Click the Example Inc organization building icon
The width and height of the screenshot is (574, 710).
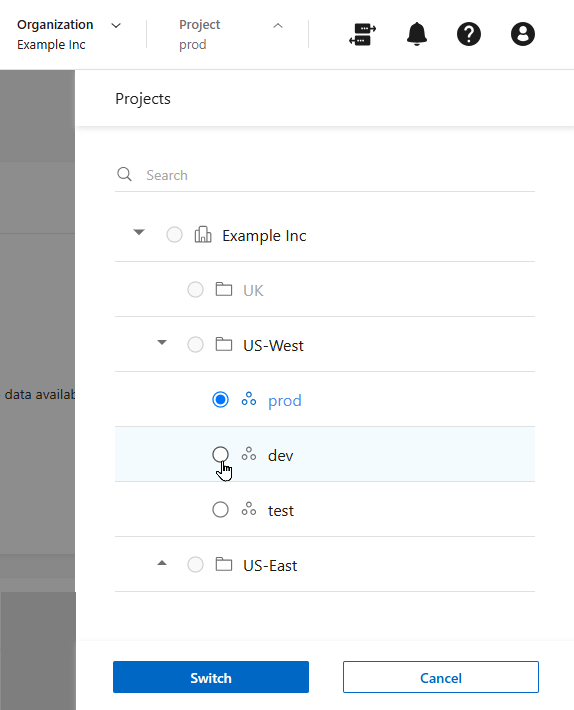tap(203, 235)
